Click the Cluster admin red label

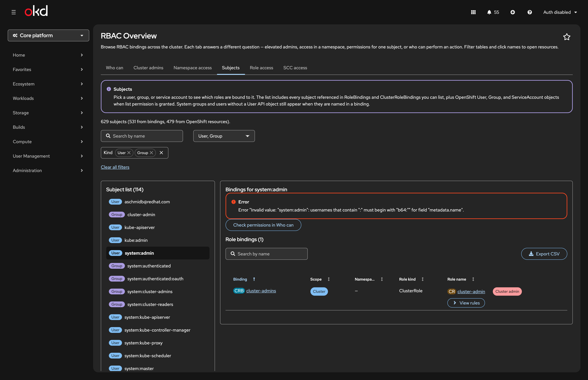tap(507, 291)
